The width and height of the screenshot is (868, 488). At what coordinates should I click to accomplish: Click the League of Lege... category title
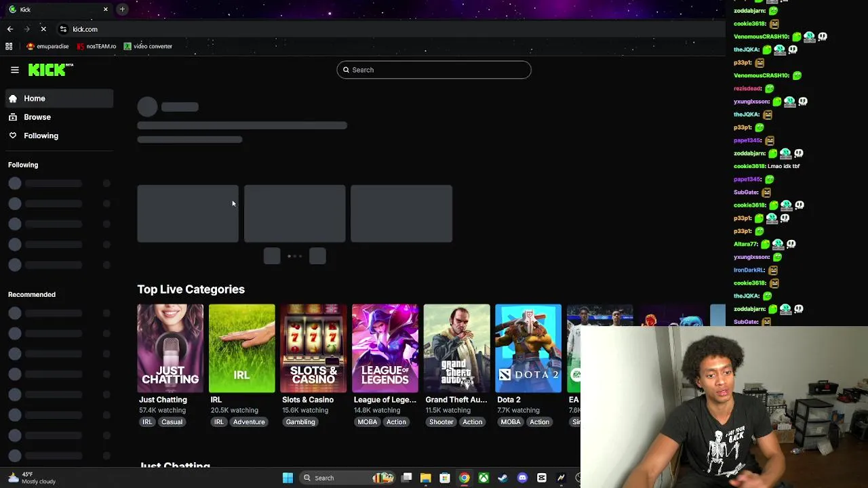pyautogui.click(x=385, y=400)
